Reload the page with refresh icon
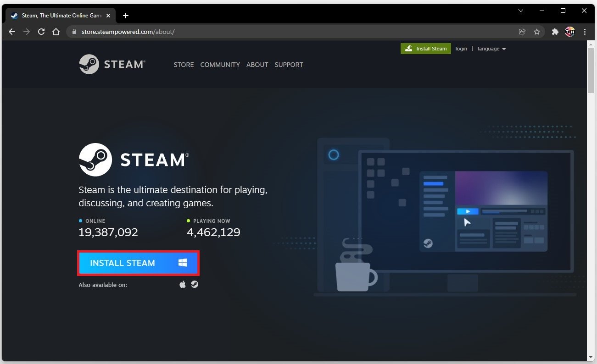The width and height of the screenshot is (597, 364). [41, 32]
